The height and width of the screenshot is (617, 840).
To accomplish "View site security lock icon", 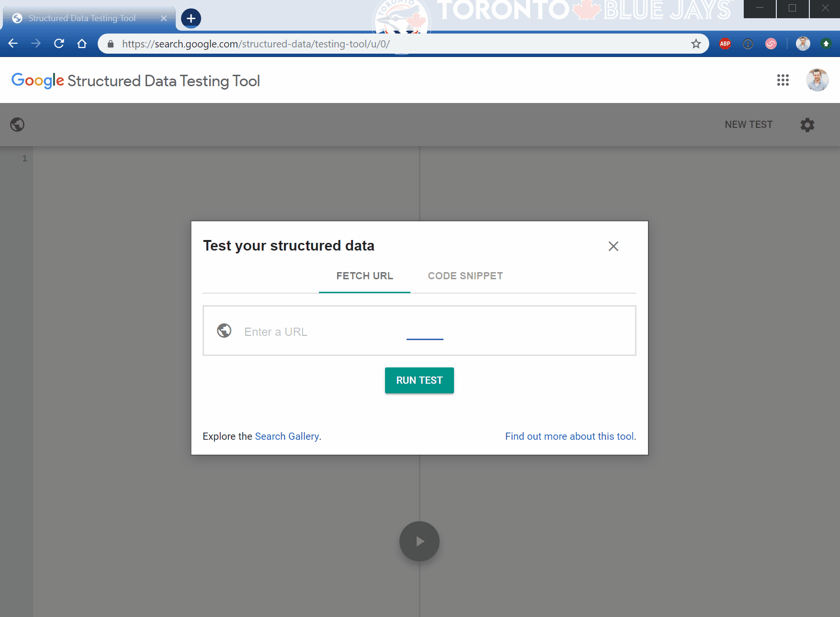I will [x=111, y=44].
